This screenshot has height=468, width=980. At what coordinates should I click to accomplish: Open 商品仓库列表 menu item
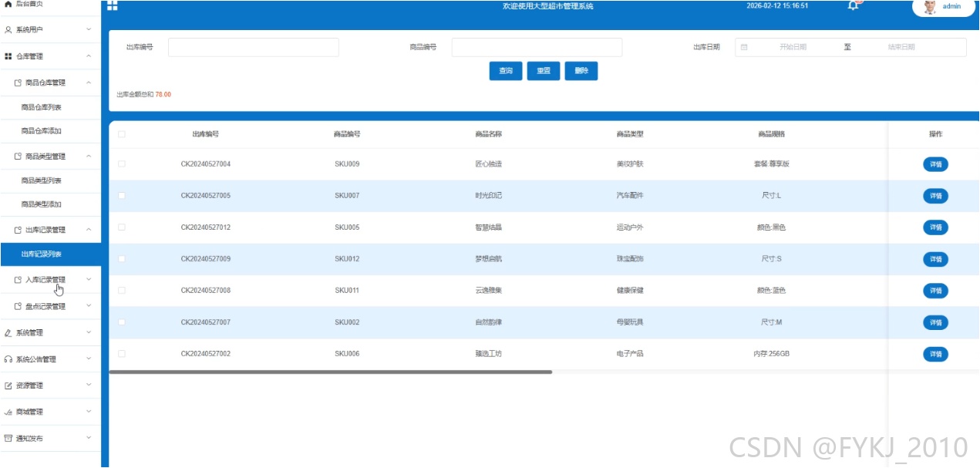click(50, 107)
